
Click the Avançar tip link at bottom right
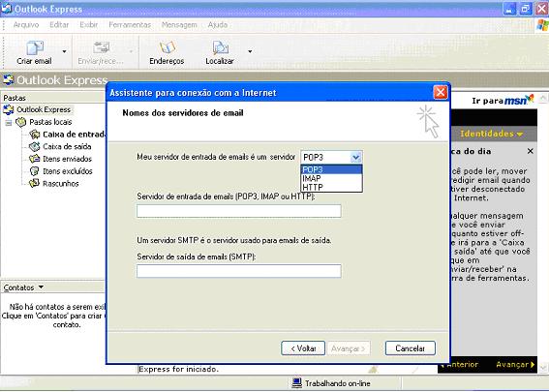(x=515, y=364)
